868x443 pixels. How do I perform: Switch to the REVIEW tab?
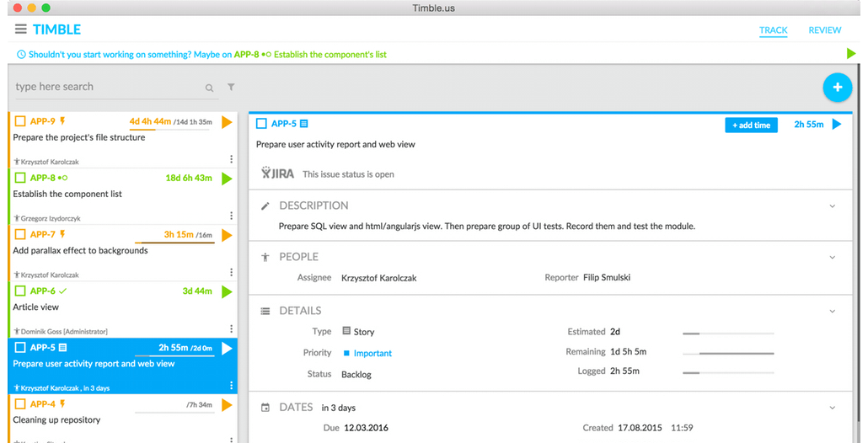tap(825, 30)
